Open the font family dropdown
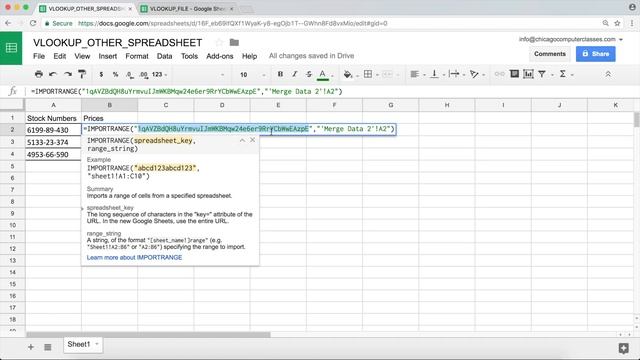Image resolution: width=640 pixels, height=360 pixels. [x=200, y=74]
